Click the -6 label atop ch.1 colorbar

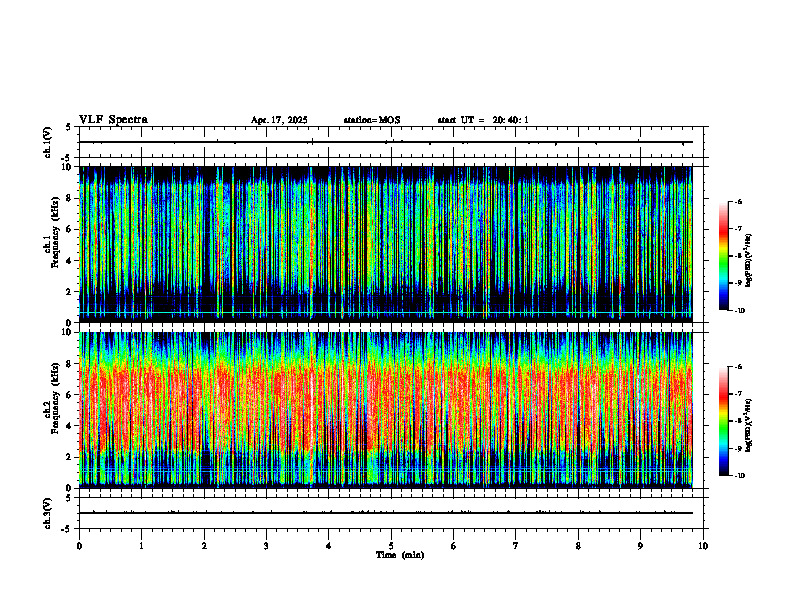[738, 202]
